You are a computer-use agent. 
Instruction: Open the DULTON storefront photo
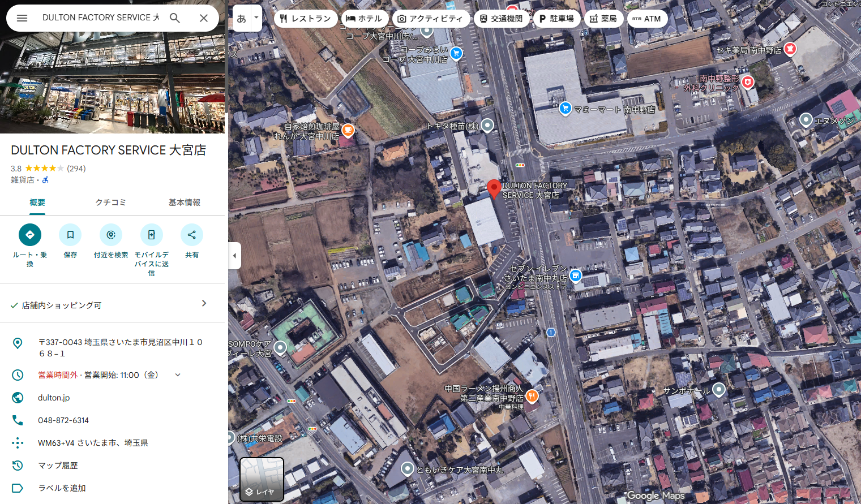click(x=113, y=67)
